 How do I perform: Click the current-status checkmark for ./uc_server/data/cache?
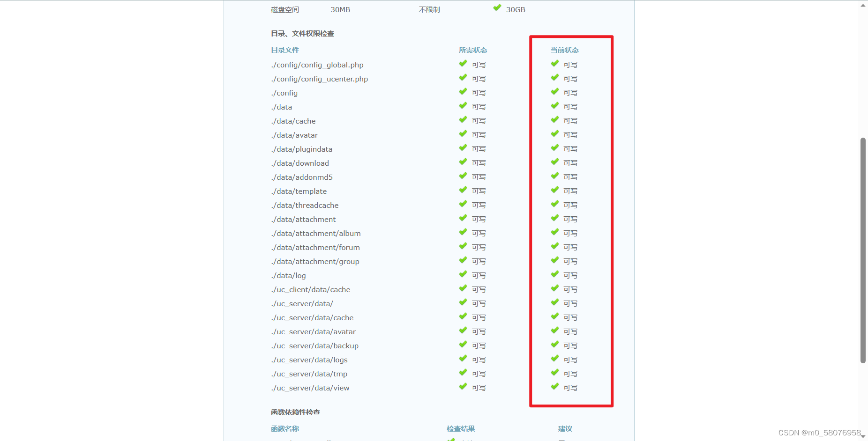pos(555,316)
